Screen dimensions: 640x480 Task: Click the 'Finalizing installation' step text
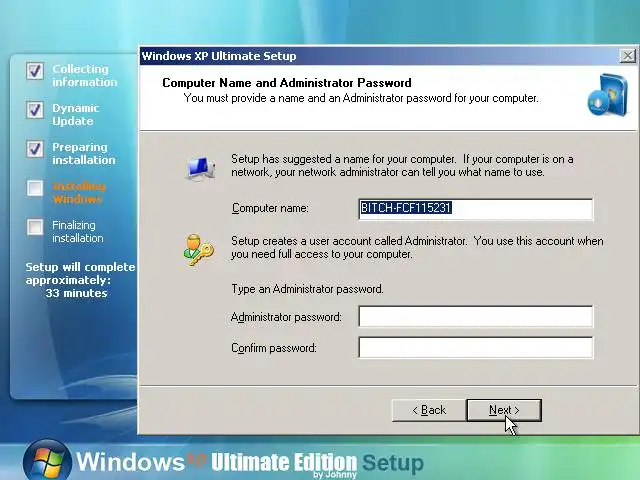[78, 231]
